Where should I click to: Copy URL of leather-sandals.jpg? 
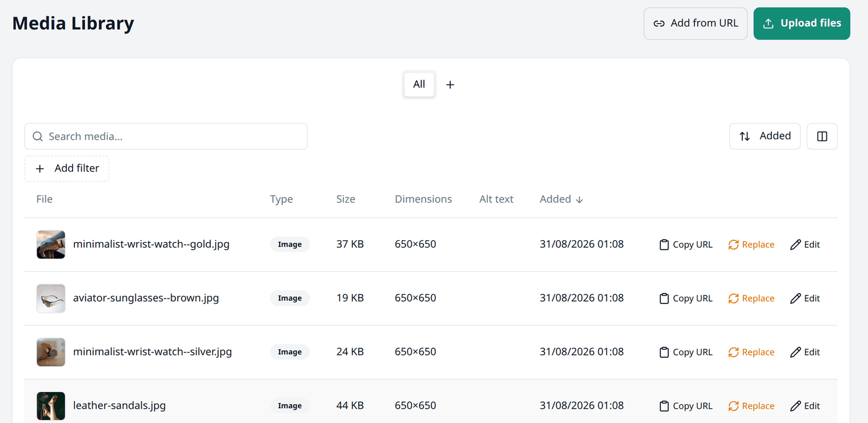tap(686, 406)
